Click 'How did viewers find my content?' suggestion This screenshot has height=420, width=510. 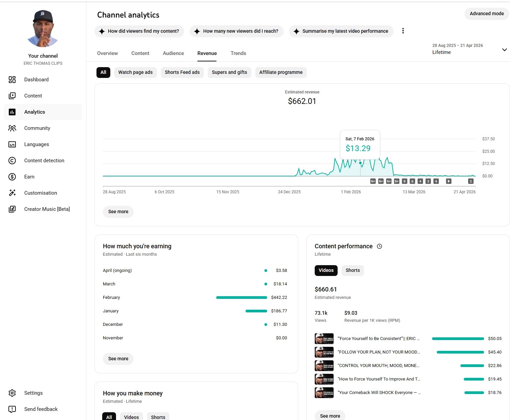pyautogui.click(x=139, y=31)
